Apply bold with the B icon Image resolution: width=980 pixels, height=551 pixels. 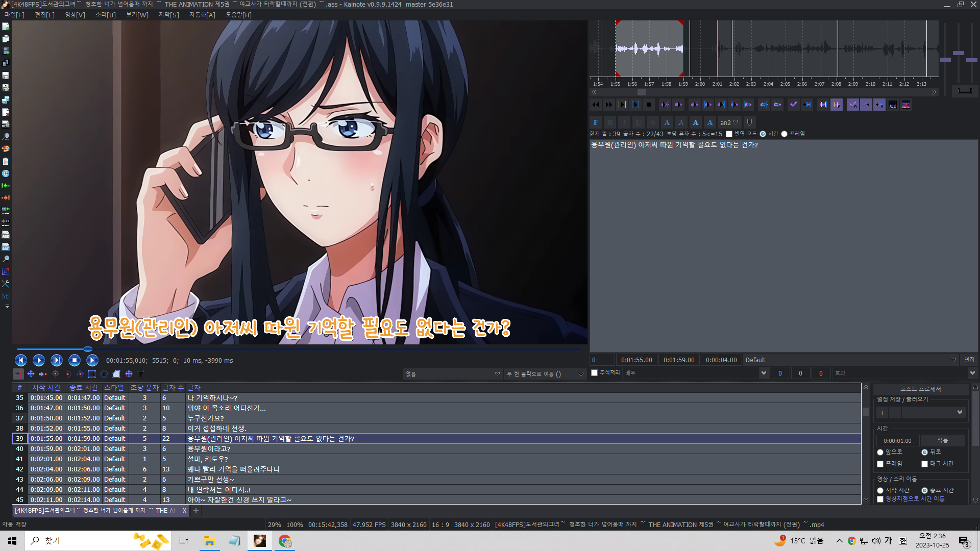coord(610,122)
